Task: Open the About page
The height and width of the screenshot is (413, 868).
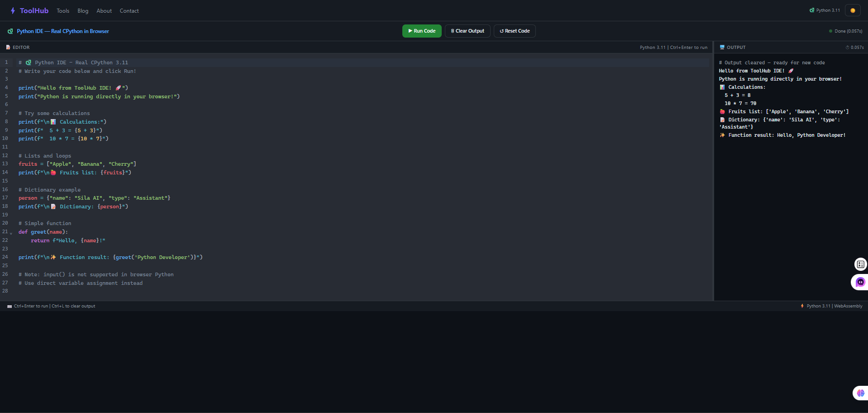Action: [104, 11]
